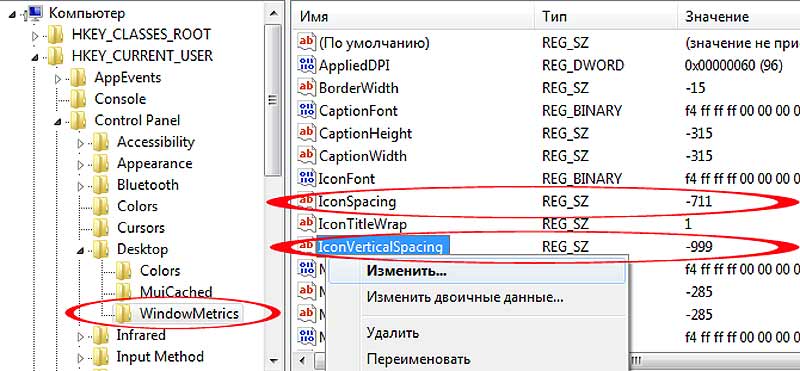The height and width of the screenshot is (371, 800).
Task: Collapse Desktop tree node
Action: pyautogui.click(x=81, y=251)
